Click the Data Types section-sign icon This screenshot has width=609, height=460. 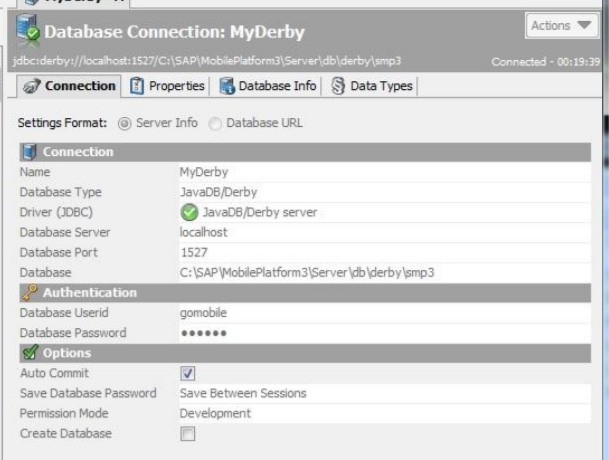point(338,86)
